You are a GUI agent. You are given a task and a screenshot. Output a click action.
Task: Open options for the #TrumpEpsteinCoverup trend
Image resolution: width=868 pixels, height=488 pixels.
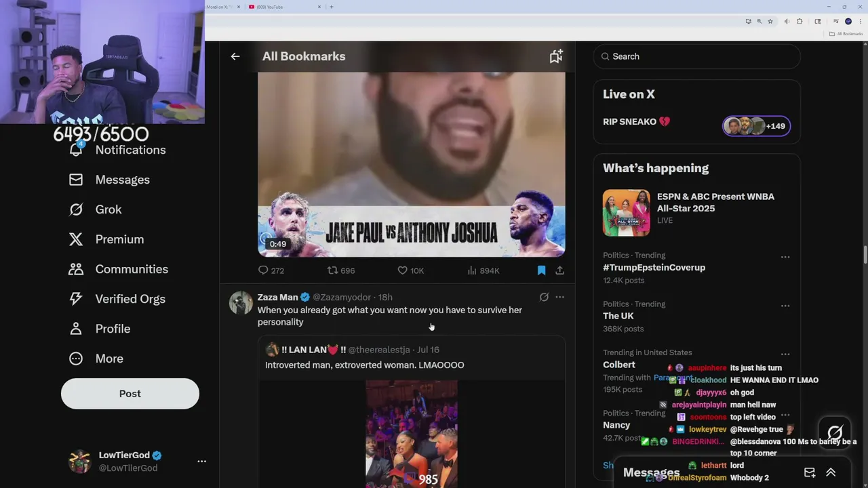[785, 257]
